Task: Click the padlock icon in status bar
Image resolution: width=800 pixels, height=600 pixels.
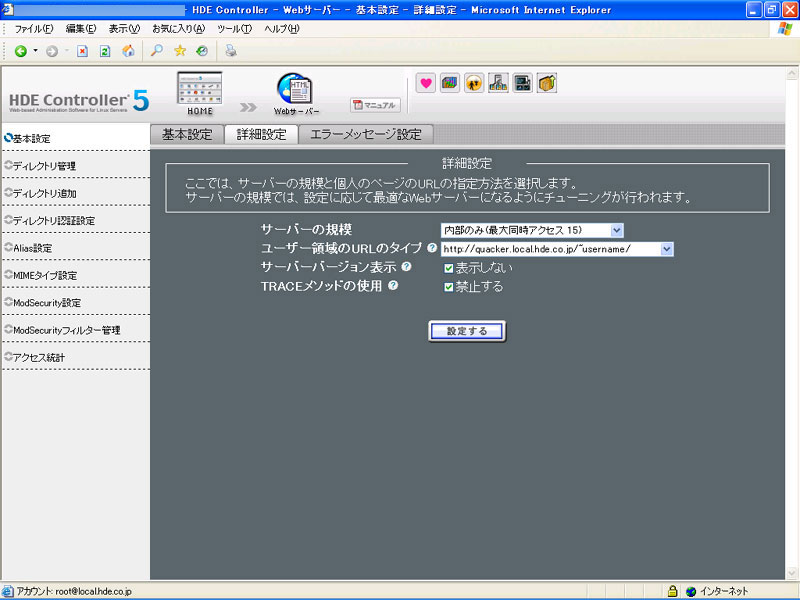Action: 672,591
